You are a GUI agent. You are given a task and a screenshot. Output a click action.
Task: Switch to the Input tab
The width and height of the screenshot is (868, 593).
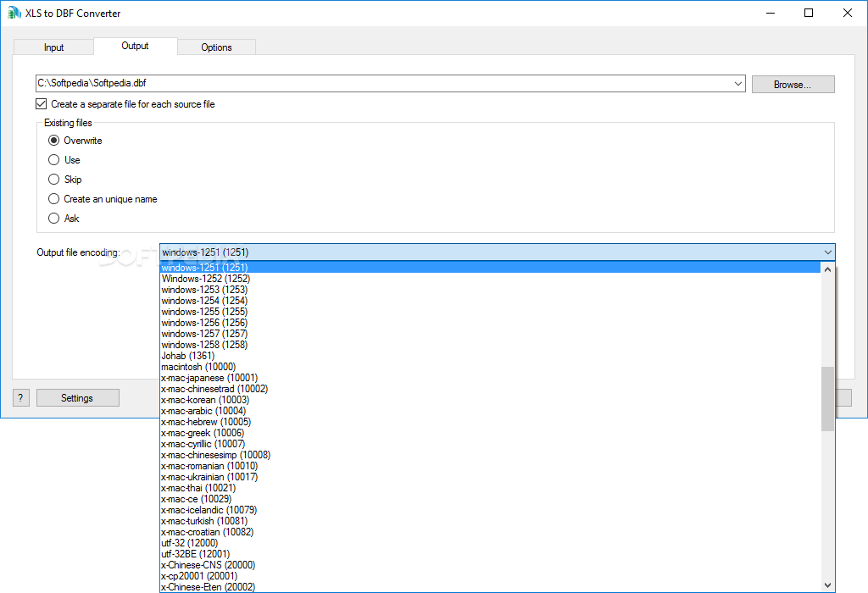pyautogui.click(x=53, y=47)
